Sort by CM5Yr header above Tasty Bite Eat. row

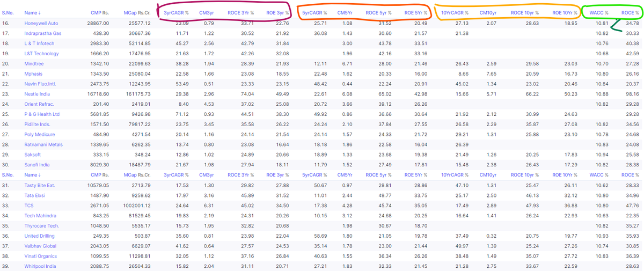344,175
